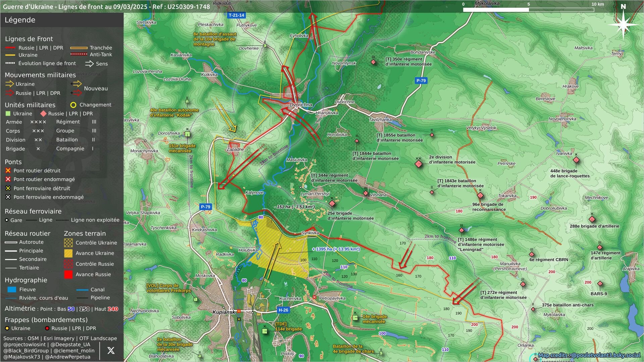Select the BARS-9 unit diamond marker
Image resolution: width=644 pixels, height=362 pixels.
tap(600, 284)
